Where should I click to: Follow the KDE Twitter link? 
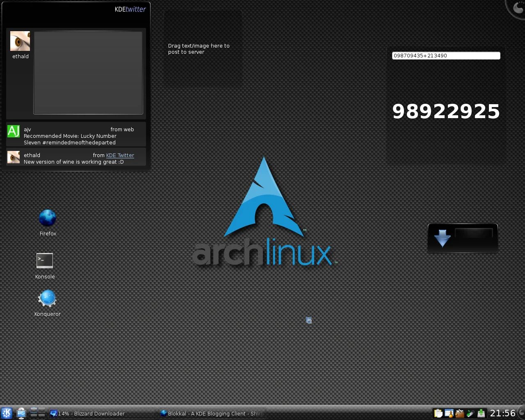coord(120,155)
